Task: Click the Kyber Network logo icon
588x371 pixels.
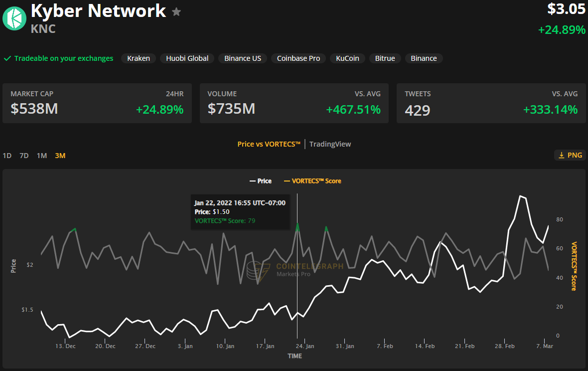Action: [14, 18]
